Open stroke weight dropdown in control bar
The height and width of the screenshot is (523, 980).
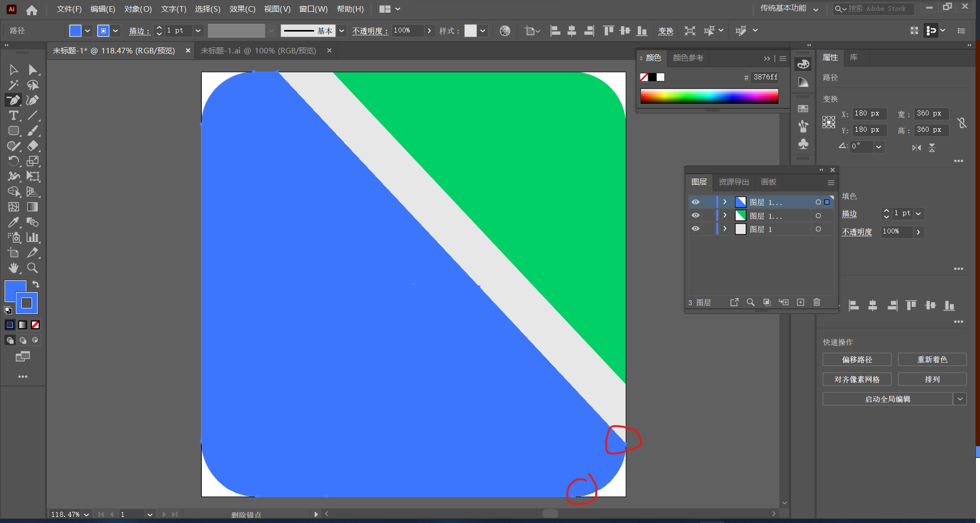(x=198, y=31)
